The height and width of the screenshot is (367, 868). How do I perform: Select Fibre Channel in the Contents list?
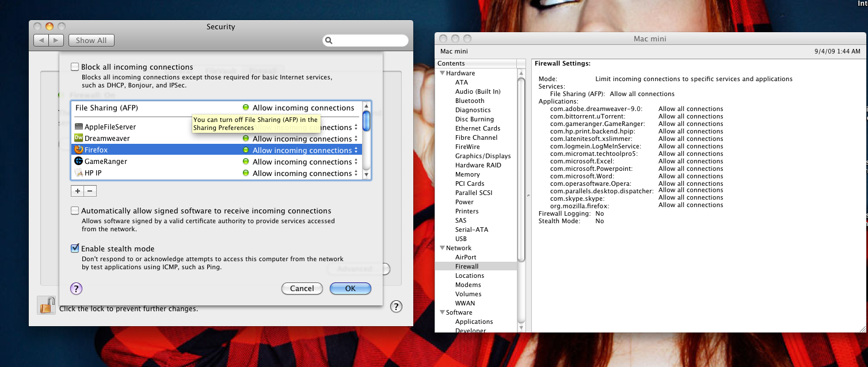(475, 137)
